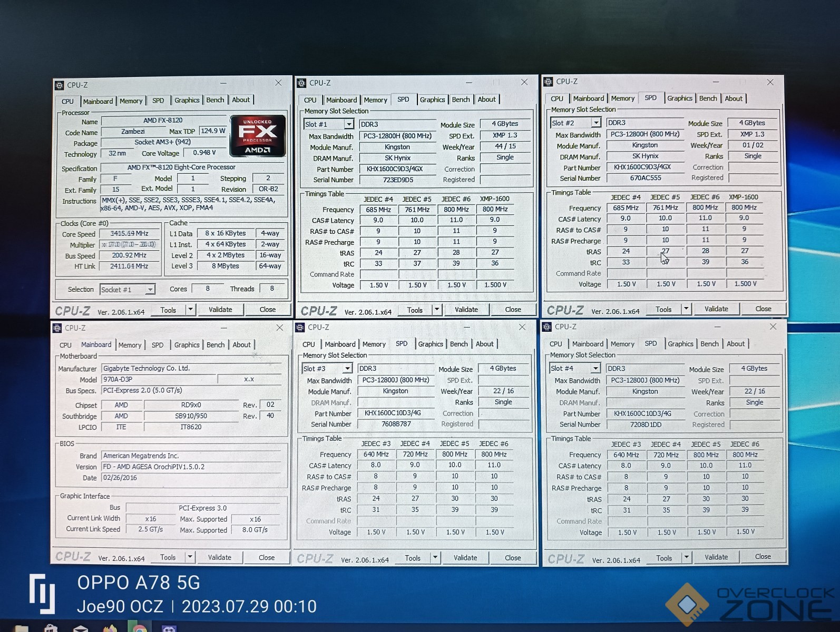Click Validate in the Slot #2 window
The image size is (840, 632).
(716, 309)
